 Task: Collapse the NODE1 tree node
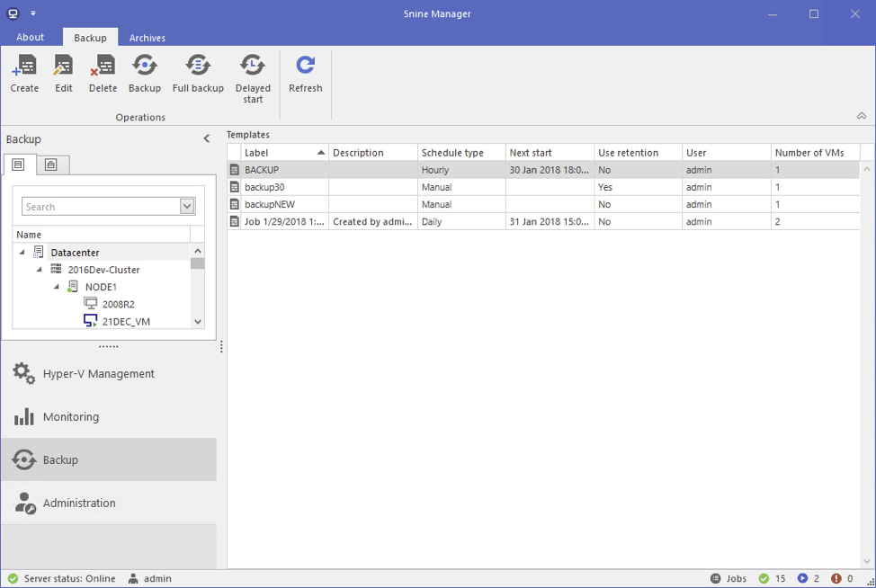(57, 287)
